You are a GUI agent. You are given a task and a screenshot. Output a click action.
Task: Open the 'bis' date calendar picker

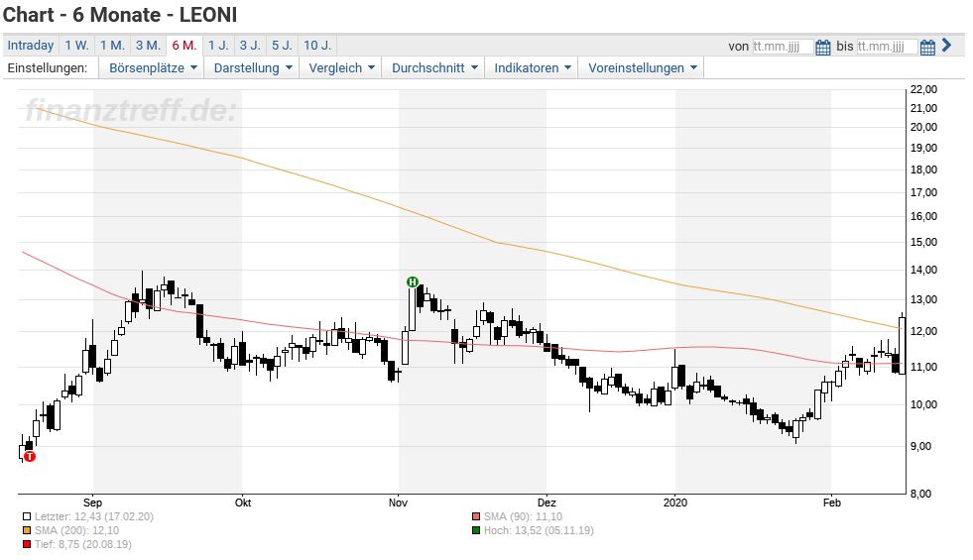927,48
